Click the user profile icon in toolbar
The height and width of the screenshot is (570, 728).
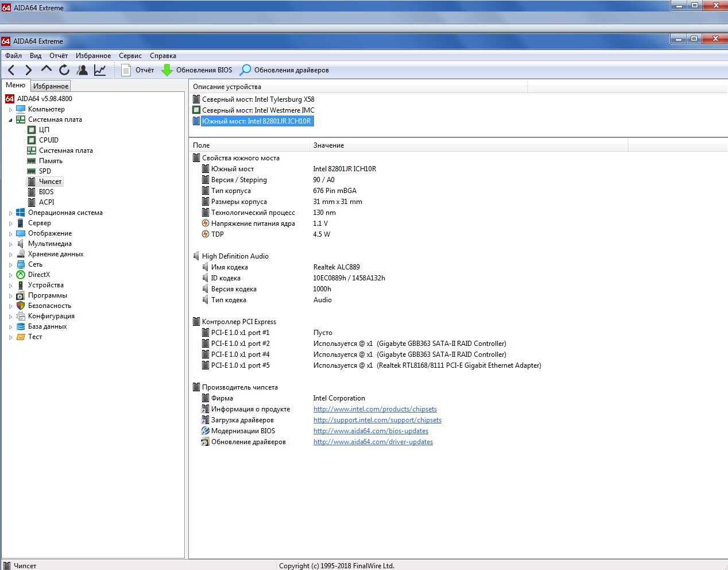[83, 70]
